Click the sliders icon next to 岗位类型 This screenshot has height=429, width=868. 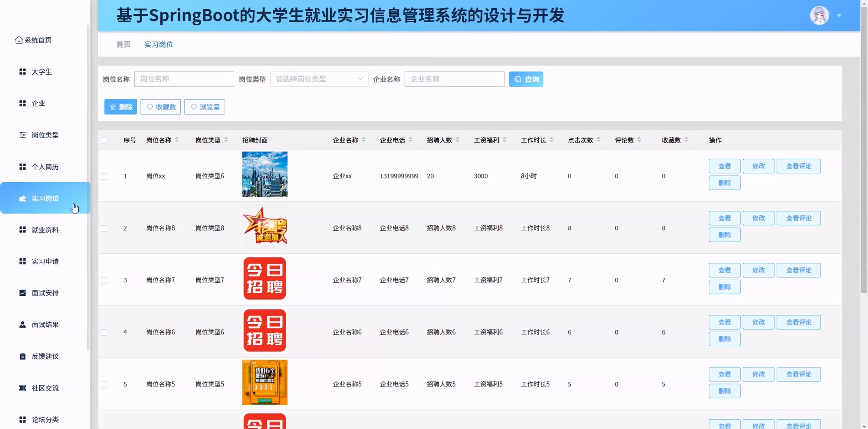23,135
